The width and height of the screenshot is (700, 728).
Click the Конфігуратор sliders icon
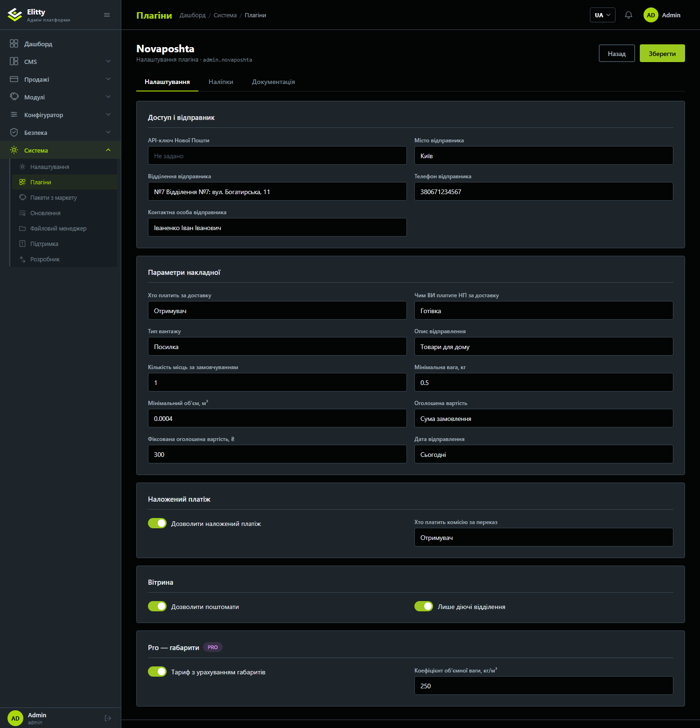[x=14, y=114]
